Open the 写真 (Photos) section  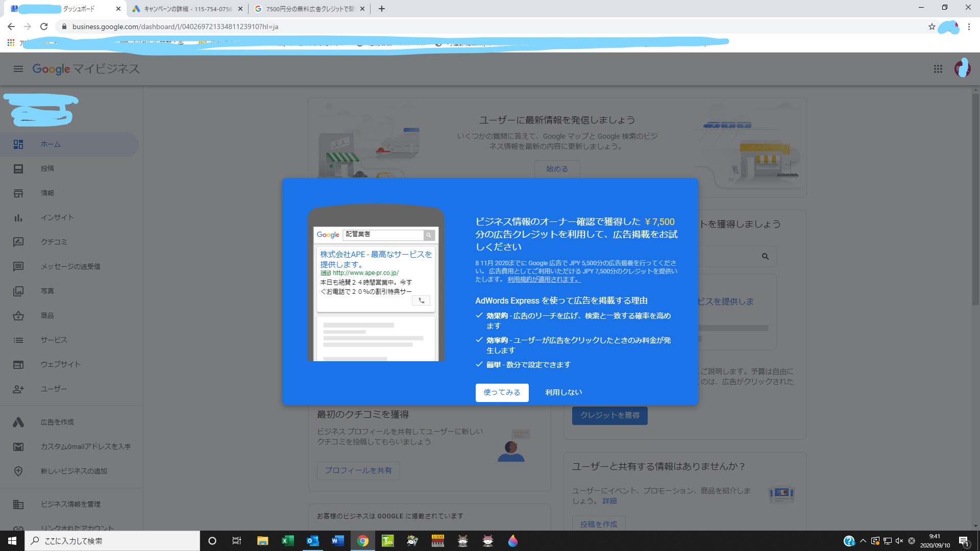(46, 291)
